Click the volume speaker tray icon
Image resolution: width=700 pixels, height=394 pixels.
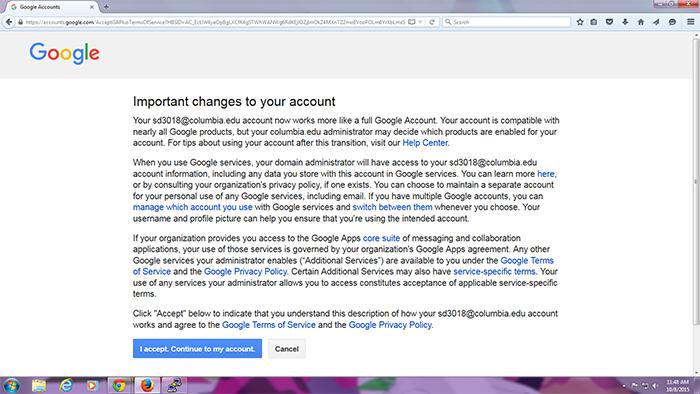655,386
